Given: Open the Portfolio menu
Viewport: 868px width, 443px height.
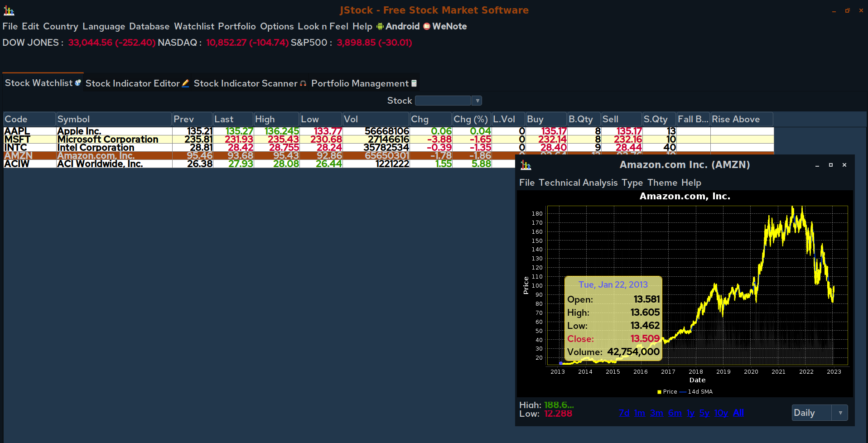Looking at the screenshot, I should (x=237, y=26).
